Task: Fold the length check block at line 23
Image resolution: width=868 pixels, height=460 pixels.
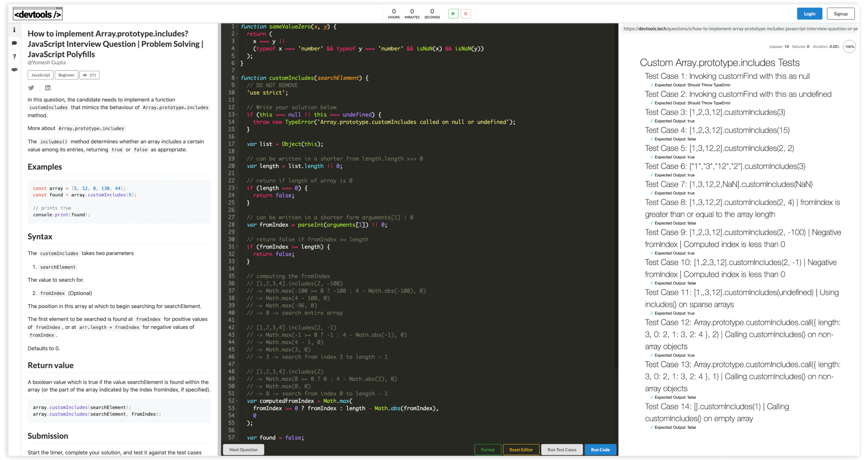Action: 237,188
